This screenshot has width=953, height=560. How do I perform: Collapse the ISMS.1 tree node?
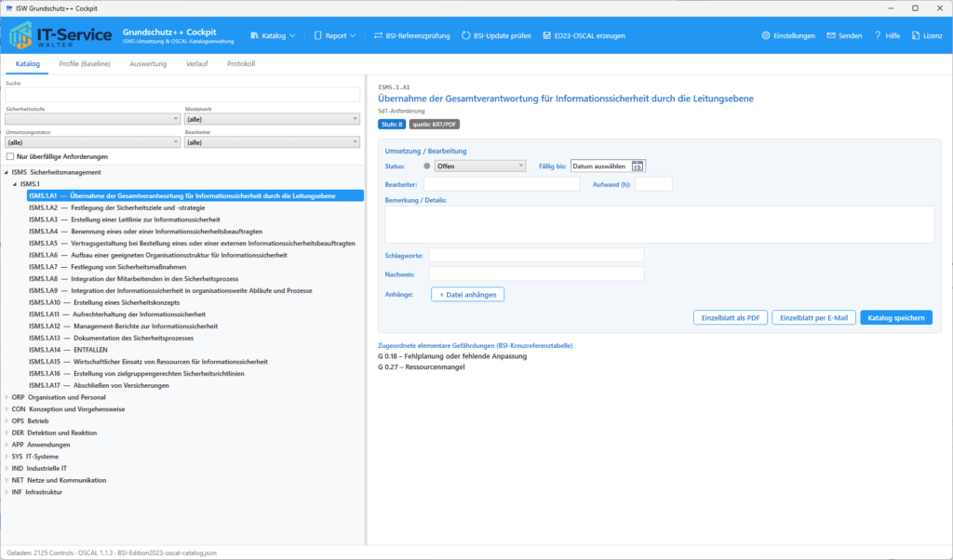pos(15,184)
